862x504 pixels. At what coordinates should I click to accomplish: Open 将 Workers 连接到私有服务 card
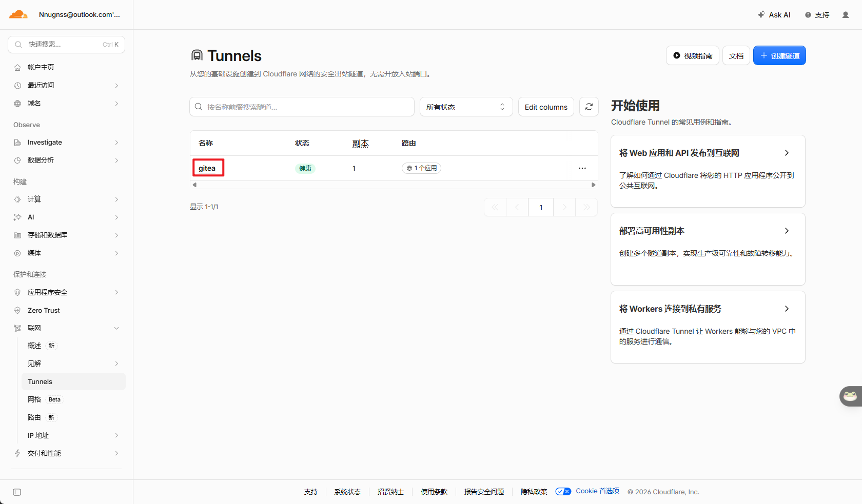(708, 327)
